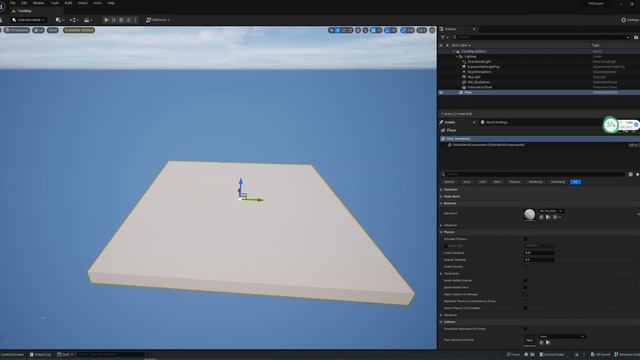Select VolumetricCloud in the Outliner
The height and width of the screenshot is (360, 640).
coord(480,87)
